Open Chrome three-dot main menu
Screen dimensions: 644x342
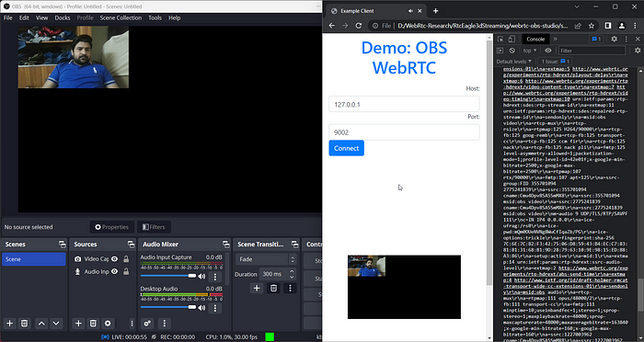(x=636, y=26)
